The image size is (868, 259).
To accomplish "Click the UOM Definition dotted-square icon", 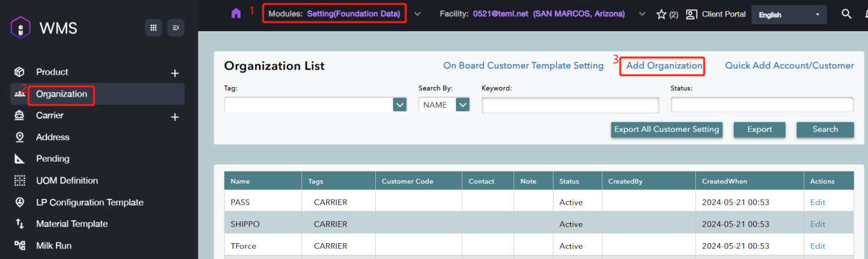I will point(19,180).
